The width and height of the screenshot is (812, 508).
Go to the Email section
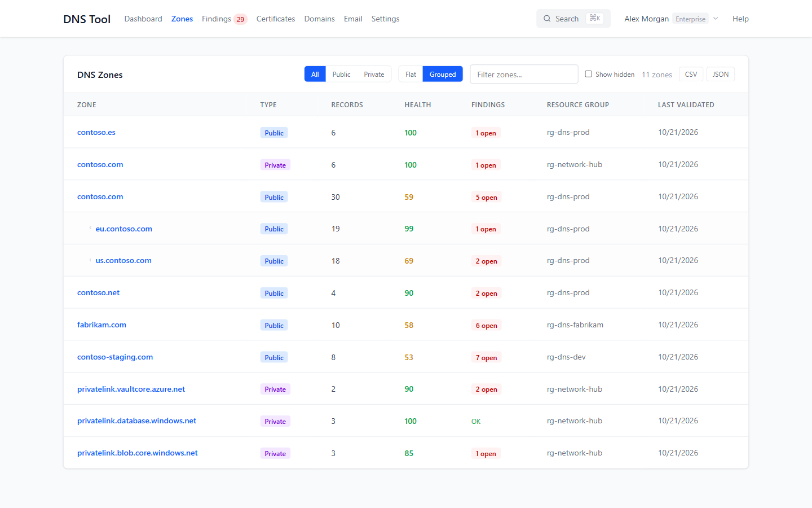353,19
